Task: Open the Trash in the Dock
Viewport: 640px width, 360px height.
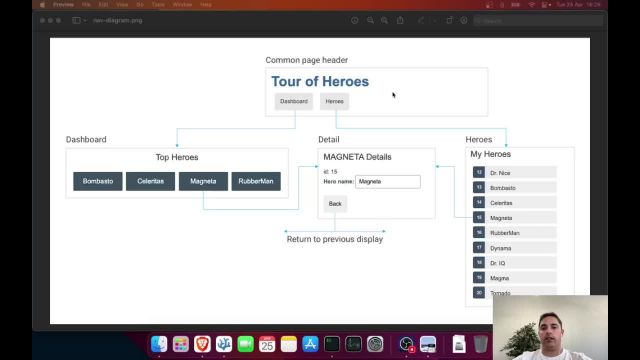Action: (x=481, y=344)
